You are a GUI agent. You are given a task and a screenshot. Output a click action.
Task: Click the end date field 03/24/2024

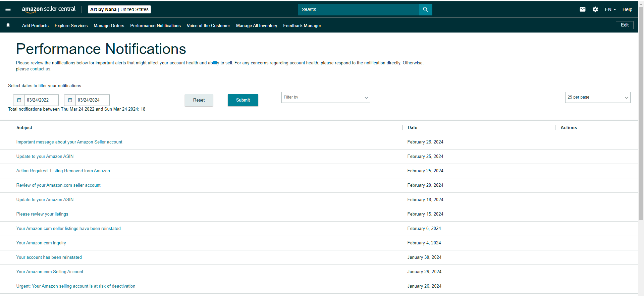(93, 100)
